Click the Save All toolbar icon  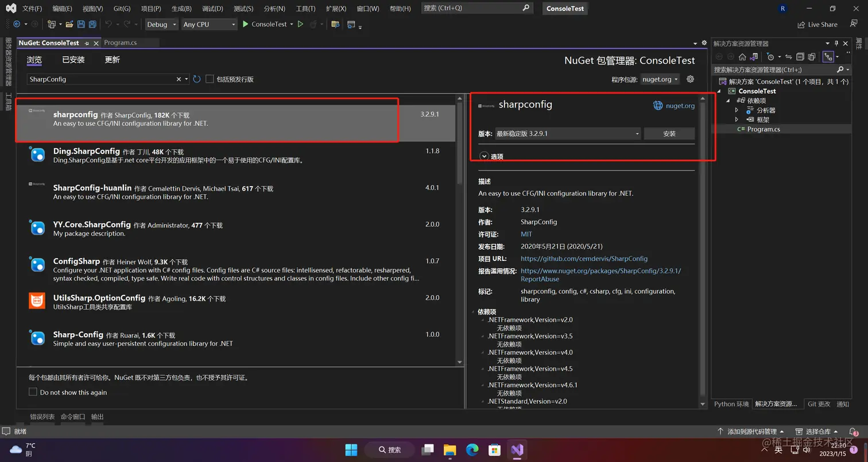[92, 24]
